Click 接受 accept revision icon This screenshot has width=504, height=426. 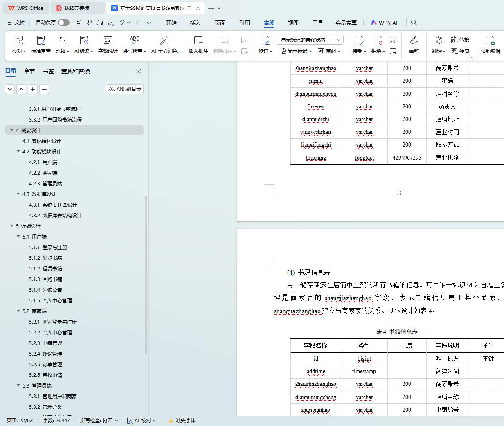pos(359,40)
